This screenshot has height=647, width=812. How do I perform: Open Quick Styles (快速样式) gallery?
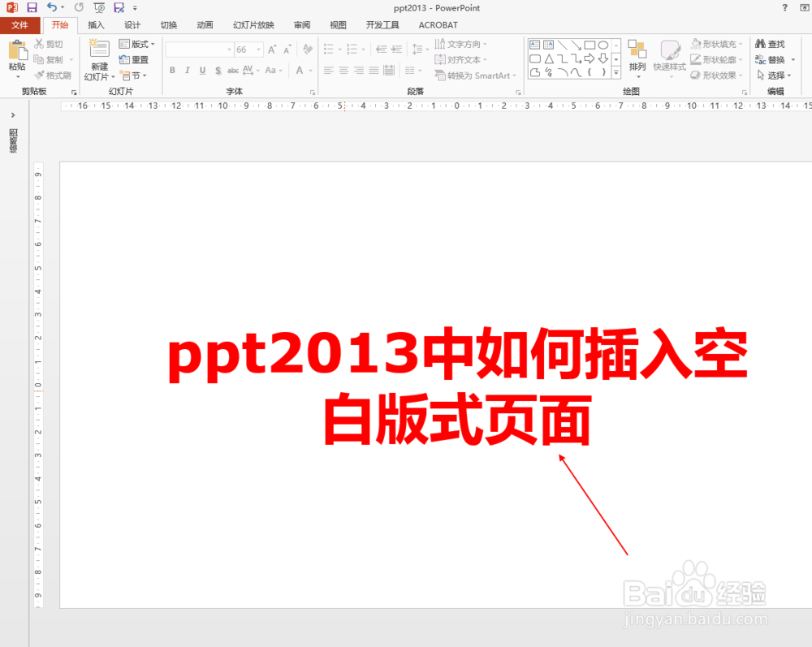click(670, 59)
